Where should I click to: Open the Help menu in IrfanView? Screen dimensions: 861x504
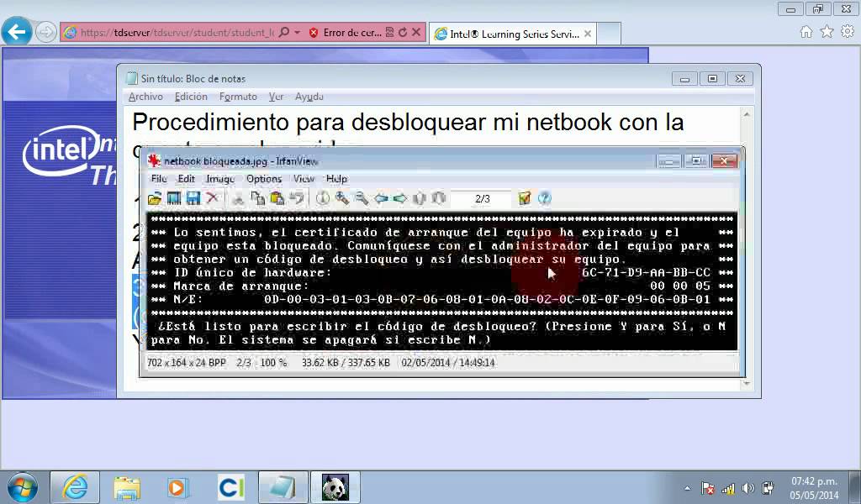click(x=336, y=179)
